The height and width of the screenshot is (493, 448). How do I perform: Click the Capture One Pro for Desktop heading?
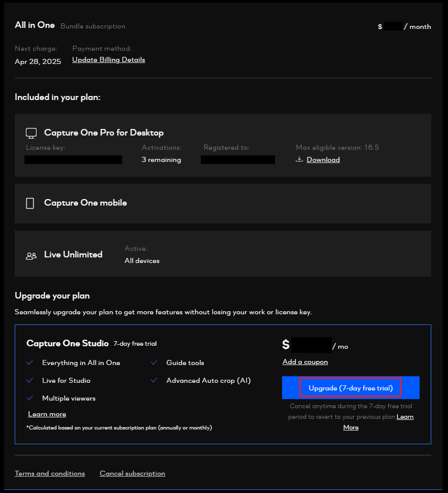[104, 133]
